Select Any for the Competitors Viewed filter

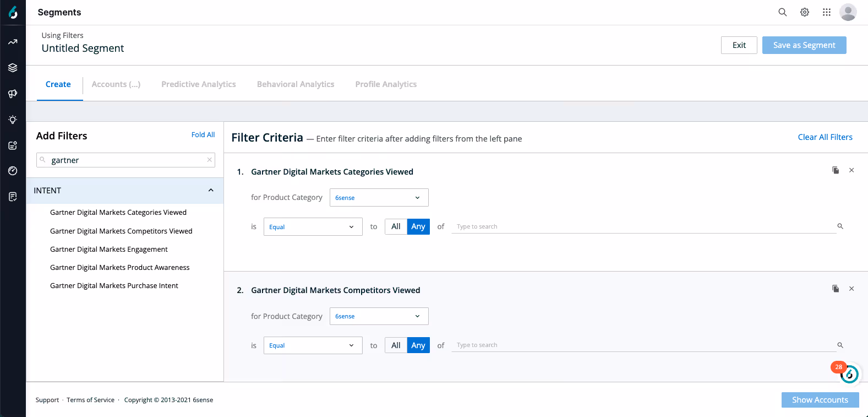pyautogui.click(x=418, y=345)
